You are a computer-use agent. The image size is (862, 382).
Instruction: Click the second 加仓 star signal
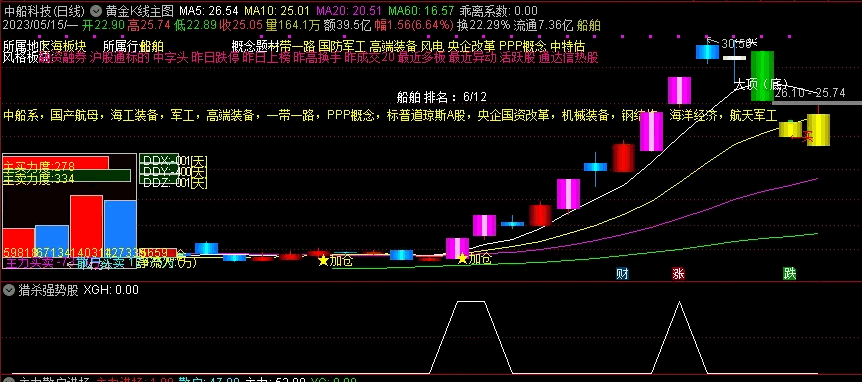point(474,259)
